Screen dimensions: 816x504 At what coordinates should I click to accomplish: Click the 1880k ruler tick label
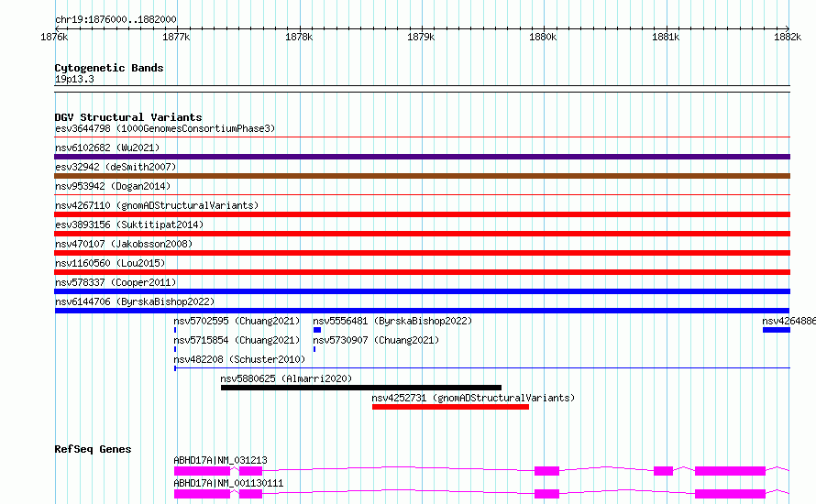point(543,37)
